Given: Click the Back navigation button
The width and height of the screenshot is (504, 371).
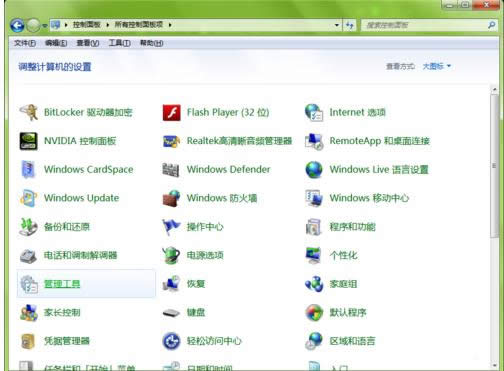Looking at the screenshot, I should coord(17,25).
